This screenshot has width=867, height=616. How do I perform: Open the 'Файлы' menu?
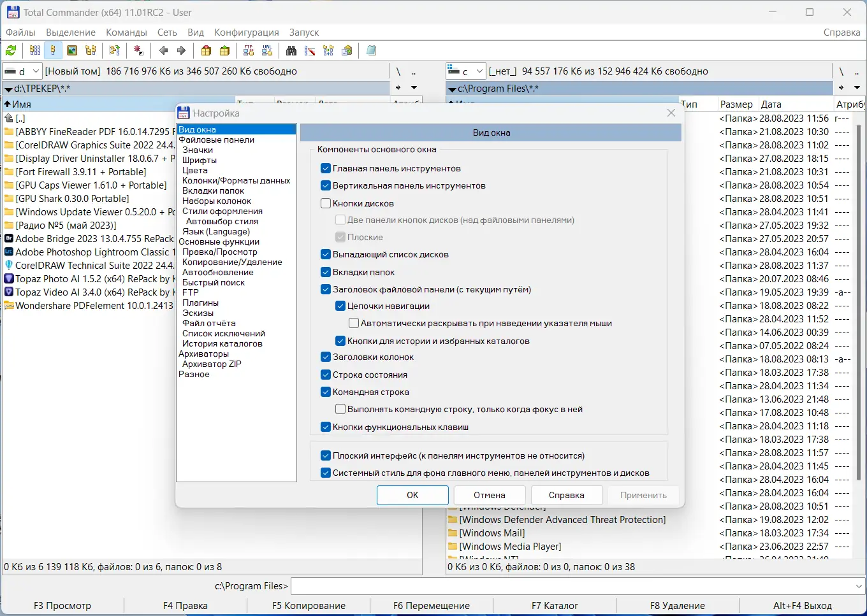(x=20, y=32)
